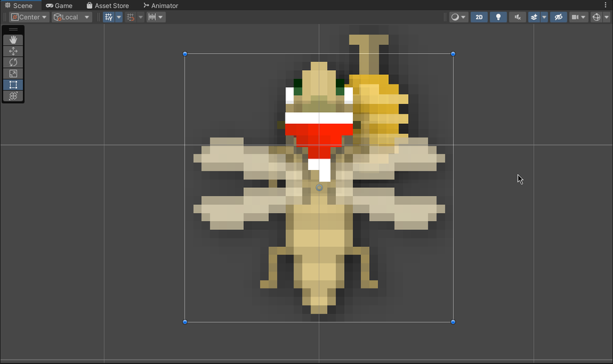Open the gizmos dropdown arrow
The image size is (613, 364).
point(606,17)
